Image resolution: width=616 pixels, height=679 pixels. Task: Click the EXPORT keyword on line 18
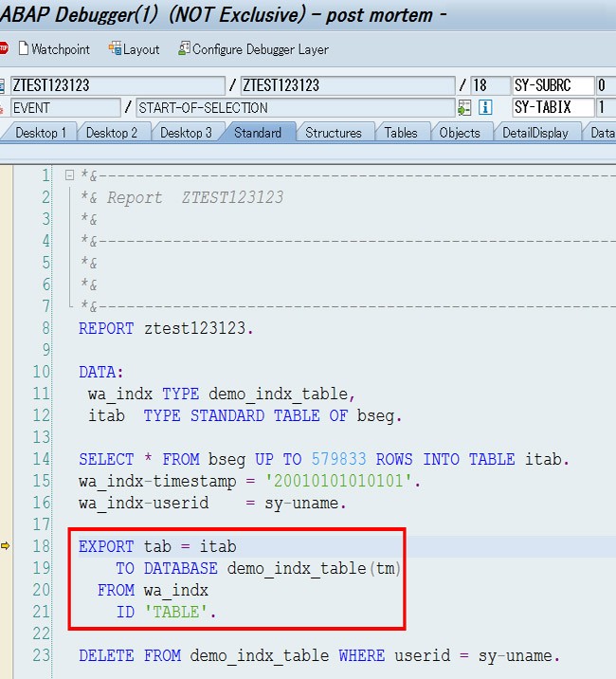coord(106,546)
